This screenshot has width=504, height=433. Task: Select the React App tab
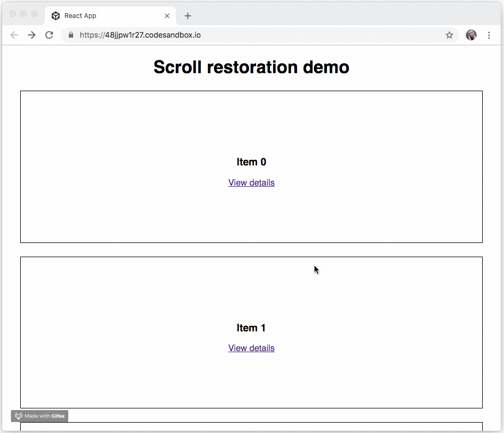coord(110,16)
